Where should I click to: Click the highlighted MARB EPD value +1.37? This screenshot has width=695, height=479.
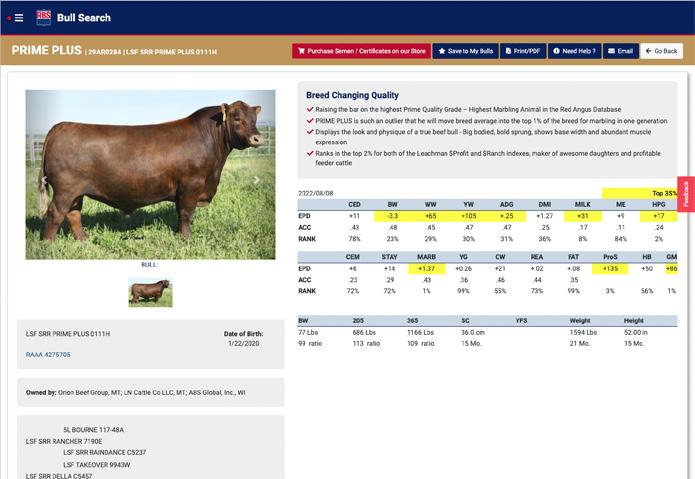tap(426, 269)
